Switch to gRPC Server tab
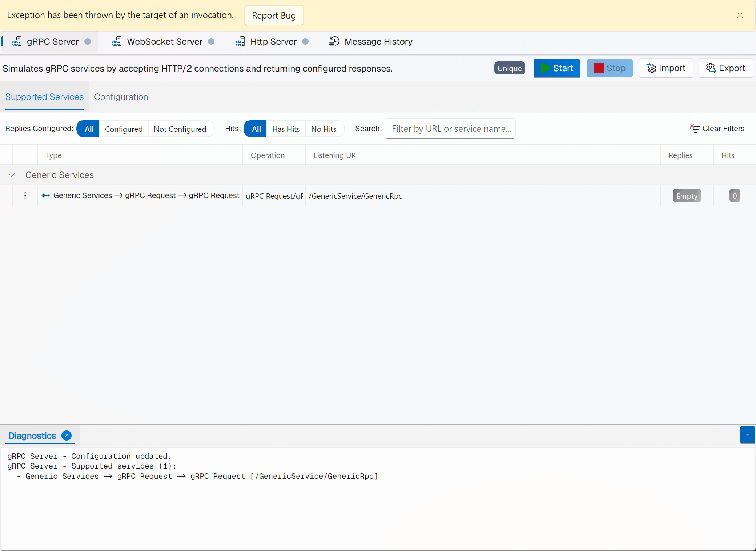Viewport: 756px width, 551px height. click(x=50, y=42)
